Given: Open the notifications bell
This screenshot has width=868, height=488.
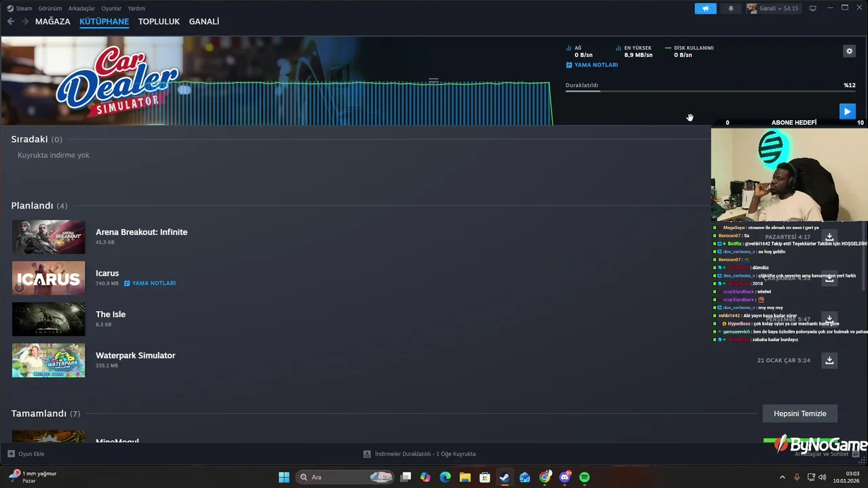Looking at the screenshot, I should [x=731, y=8].
